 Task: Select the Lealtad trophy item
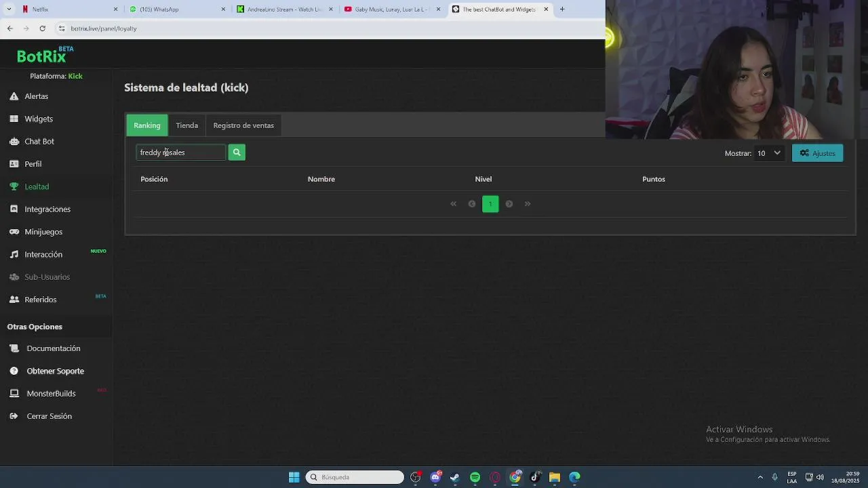click(x=14, y=186)
